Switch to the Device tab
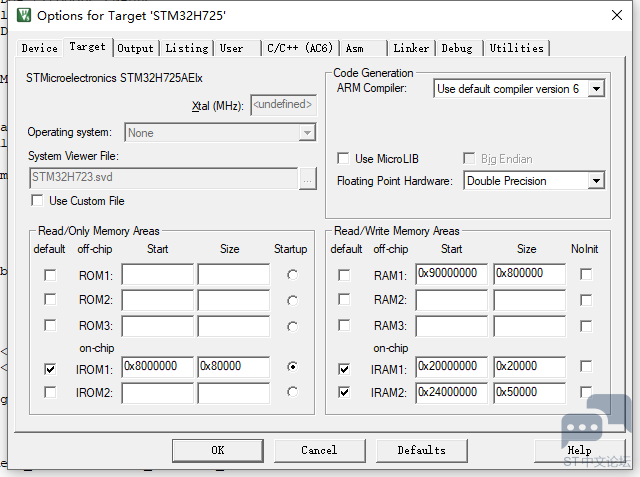Screen dimensions: 640x477 [x=40, y=48]
